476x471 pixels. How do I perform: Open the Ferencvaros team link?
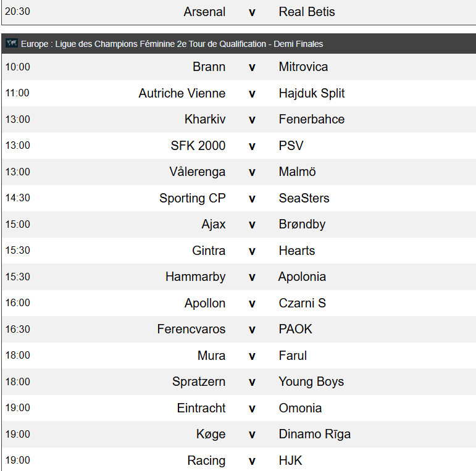191,329
